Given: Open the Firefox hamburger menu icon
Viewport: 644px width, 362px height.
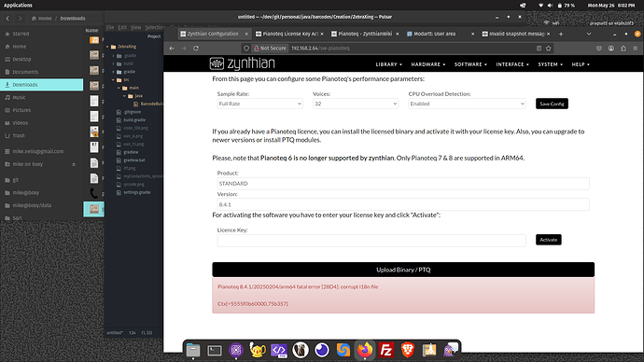Looking at the screenshot, I should [x=635, y=49].
